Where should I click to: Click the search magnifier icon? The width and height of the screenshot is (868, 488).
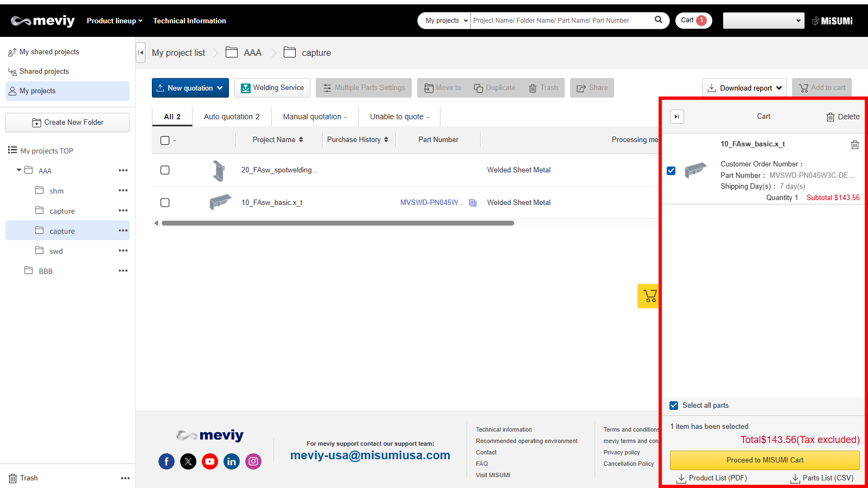coord(658,20)
